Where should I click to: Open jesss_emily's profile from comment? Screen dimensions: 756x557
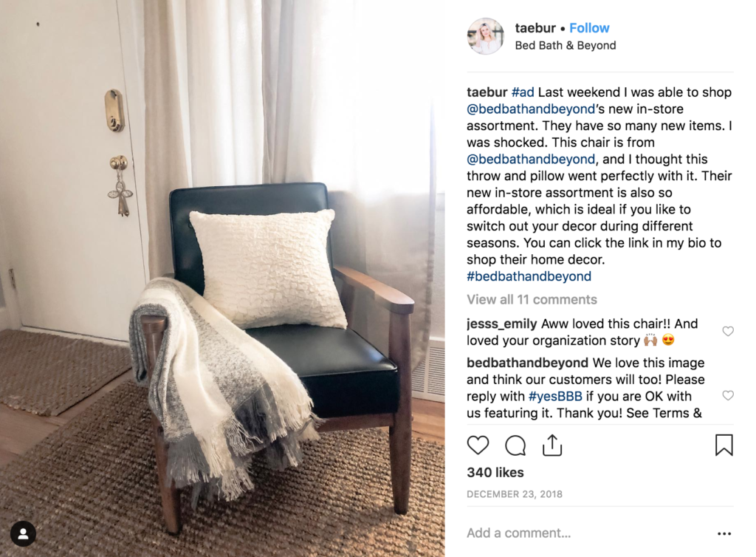click(502, 324)
